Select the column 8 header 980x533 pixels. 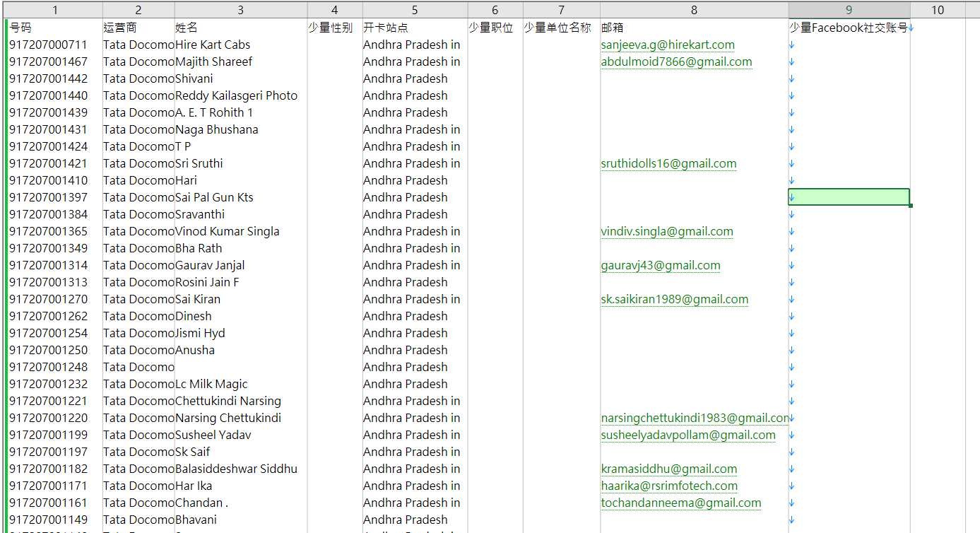(694, 10)
